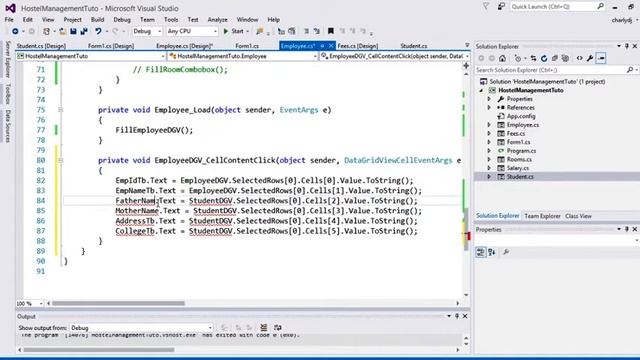Open the Debug solution configuration dropdown
The width and height of the screenshot is (640, 360).
(x=147, y=31)
